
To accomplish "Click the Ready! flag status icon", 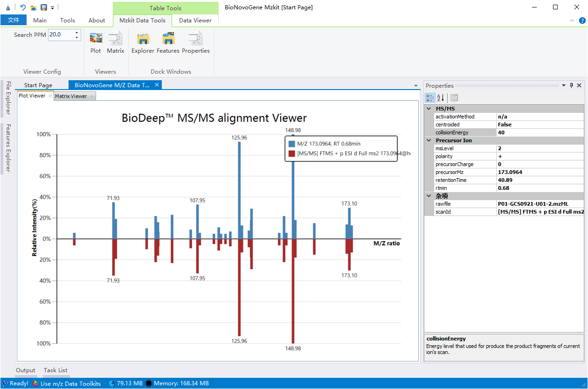I will [5, 383].
